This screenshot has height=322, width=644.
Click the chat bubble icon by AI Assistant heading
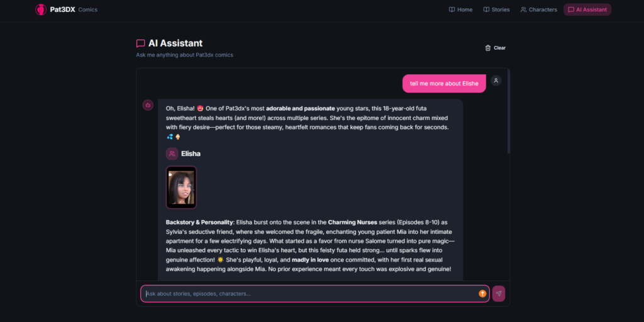[x=140, y=43]
